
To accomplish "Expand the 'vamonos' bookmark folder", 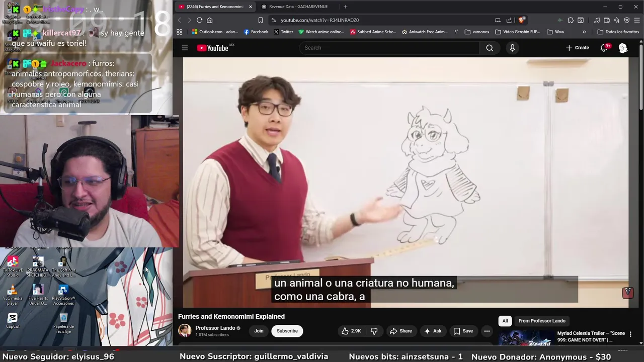I will (477, 32).
